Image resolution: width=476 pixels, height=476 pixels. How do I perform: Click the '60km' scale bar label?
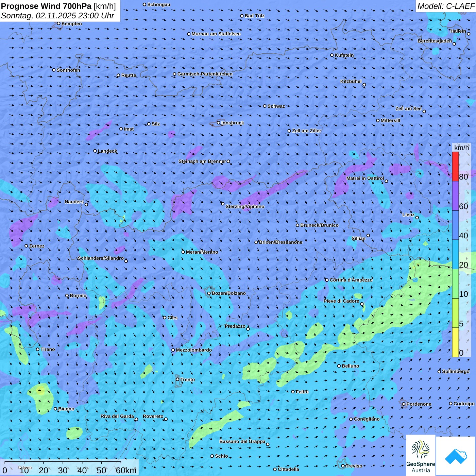tap(126, 470)
